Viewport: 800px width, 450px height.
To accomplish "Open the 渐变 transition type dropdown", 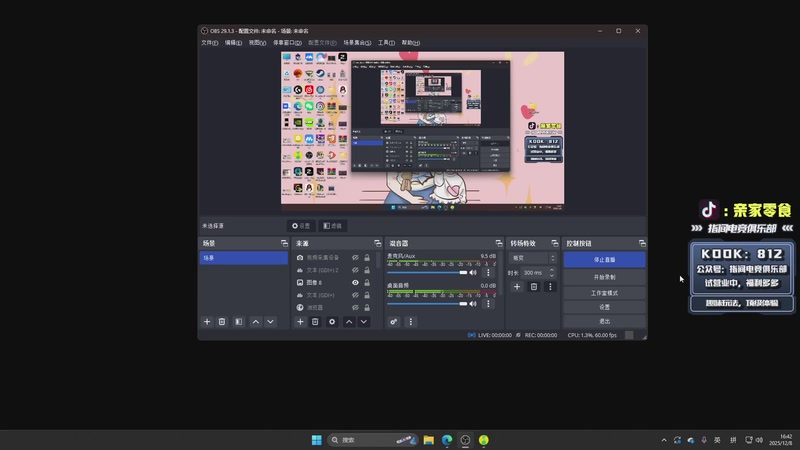I will click(x=534, y=258).
